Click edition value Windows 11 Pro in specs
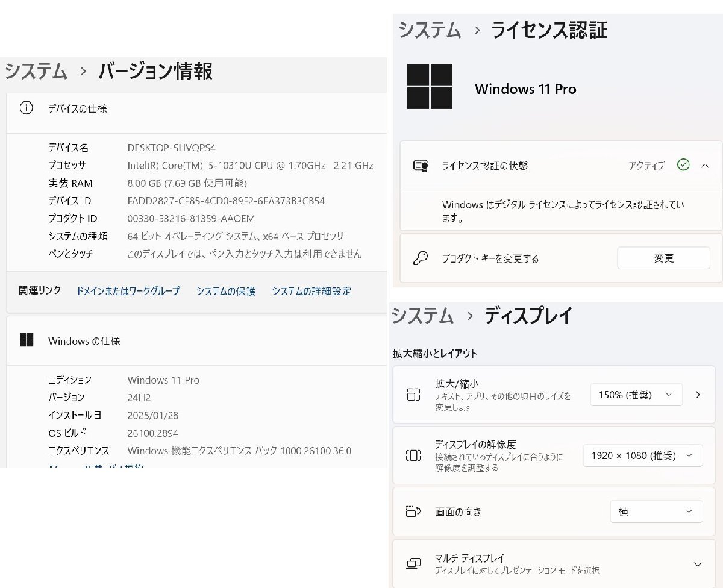Image resolution: width=723 pixels, height=588 pixels. pyautogui.click(x=163, y=380)
